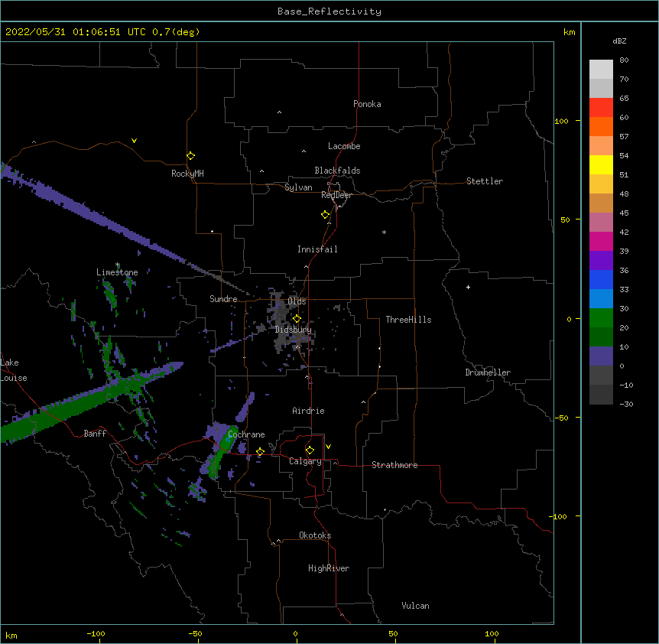Click the blue 36 dBZ legend swatch
Viewport: 659px width, 644px height.
(601, 279)
